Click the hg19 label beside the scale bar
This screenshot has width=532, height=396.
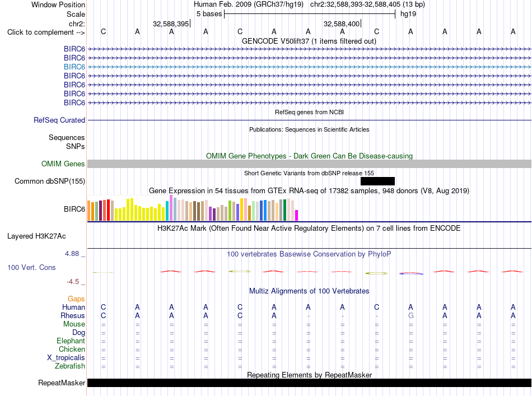[408, 14]
